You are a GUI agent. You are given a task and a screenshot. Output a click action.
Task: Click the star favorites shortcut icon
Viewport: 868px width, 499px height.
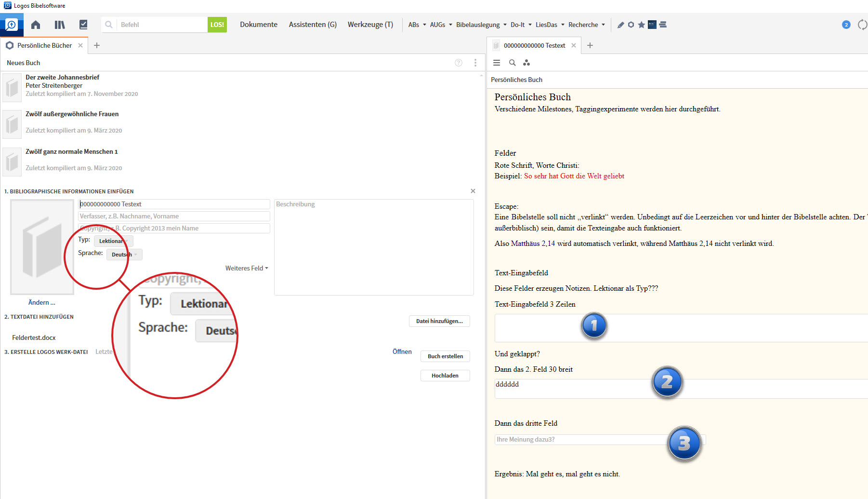click(641, 25)
